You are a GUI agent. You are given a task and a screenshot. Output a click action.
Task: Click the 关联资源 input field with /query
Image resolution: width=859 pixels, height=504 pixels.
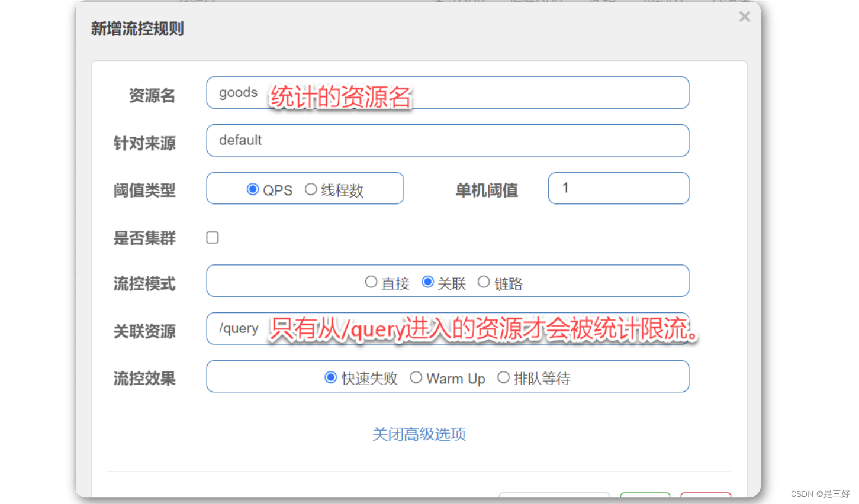448,328
